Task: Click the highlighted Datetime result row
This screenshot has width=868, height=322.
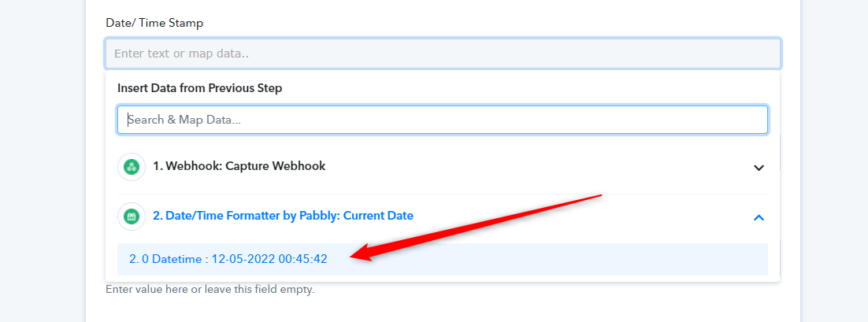Action: (x=443, y=259)
